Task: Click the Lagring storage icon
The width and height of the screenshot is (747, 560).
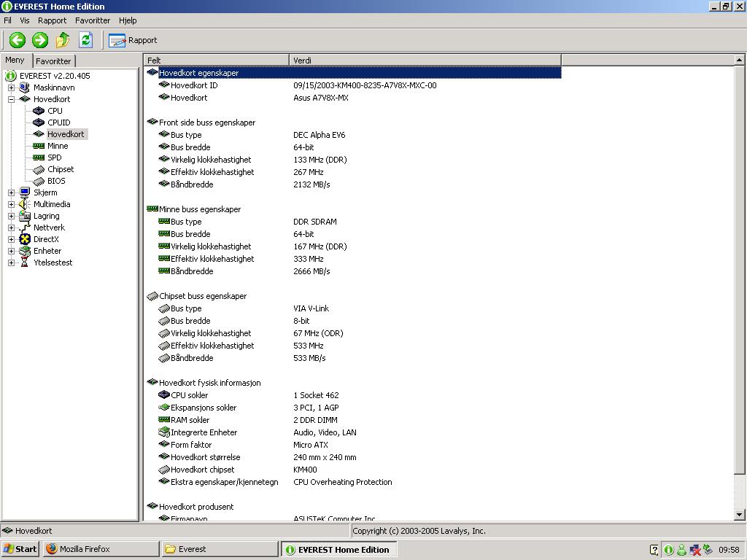Action: click(25, 216)
